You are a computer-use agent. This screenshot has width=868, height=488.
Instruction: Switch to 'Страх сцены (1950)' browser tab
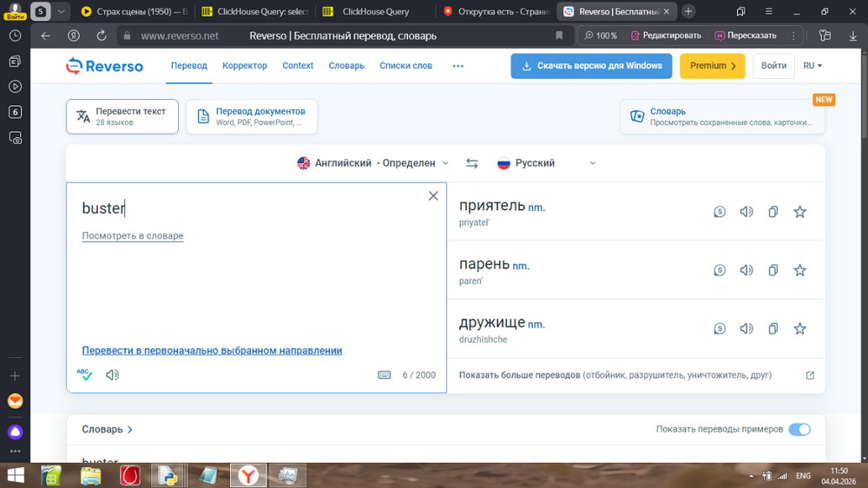click(134, 11)
